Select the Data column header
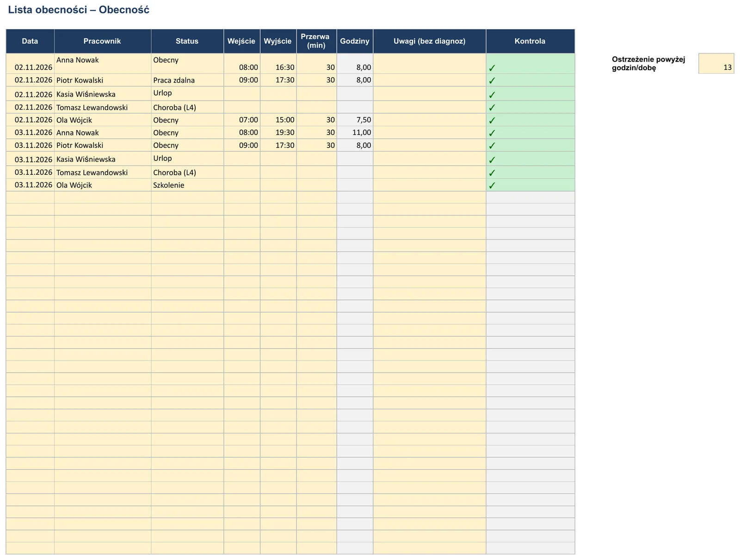 click(x=30, y=41)
